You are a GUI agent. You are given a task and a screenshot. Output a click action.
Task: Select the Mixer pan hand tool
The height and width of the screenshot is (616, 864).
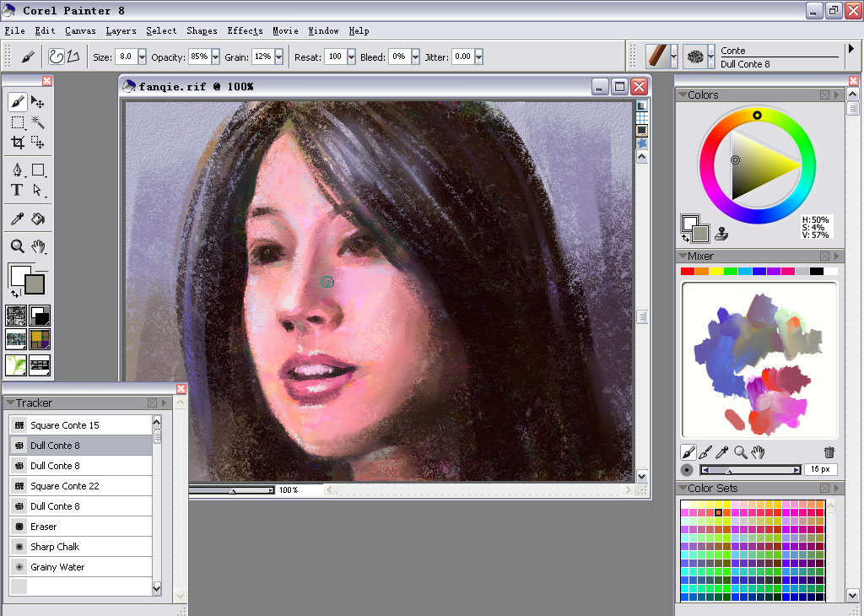[x=759, y=452]
